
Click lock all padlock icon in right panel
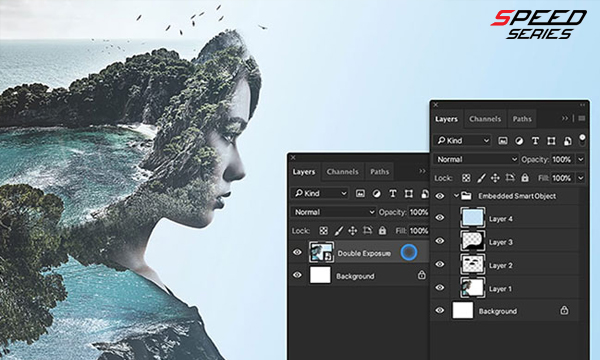(525, 178)
